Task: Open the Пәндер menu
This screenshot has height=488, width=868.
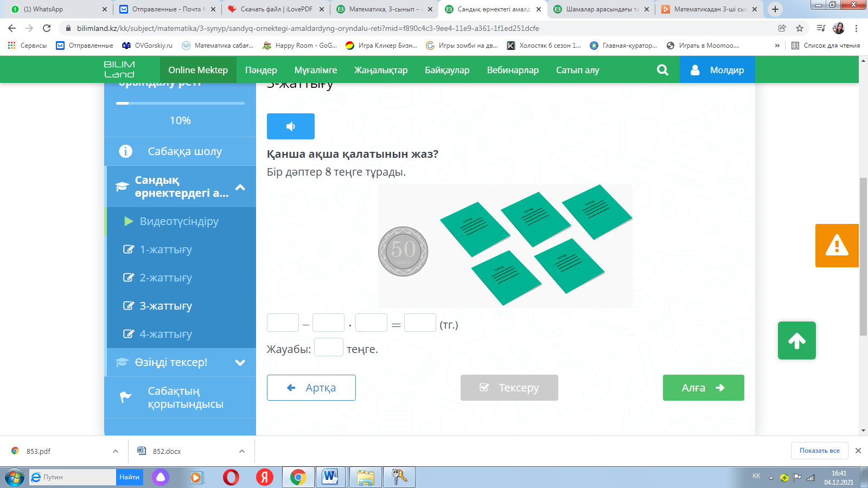Action: (x=261, y=70)
